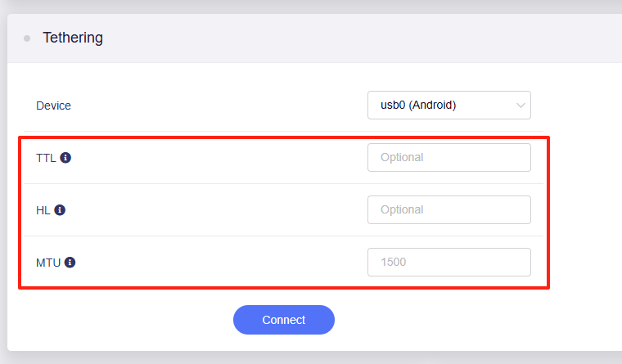
Task: Focus the HL Optional input field
Action: pos(448,209)
